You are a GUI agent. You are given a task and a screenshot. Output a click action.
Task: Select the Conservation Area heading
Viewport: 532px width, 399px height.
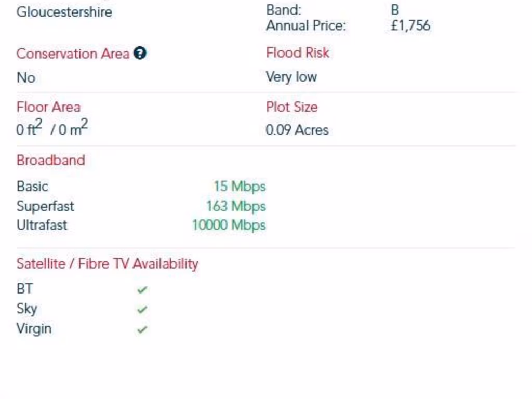coord(73,54)
